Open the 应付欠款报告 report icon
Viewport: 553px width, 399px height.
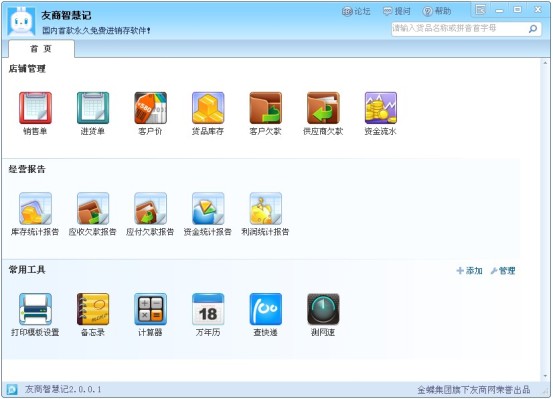[x=150, y=208]
